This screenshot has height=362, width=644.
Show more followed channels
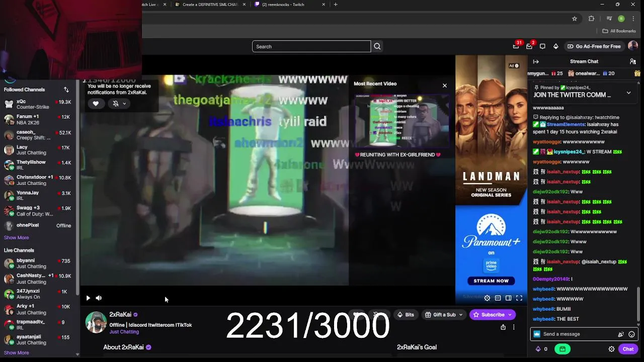coord(16,237)
